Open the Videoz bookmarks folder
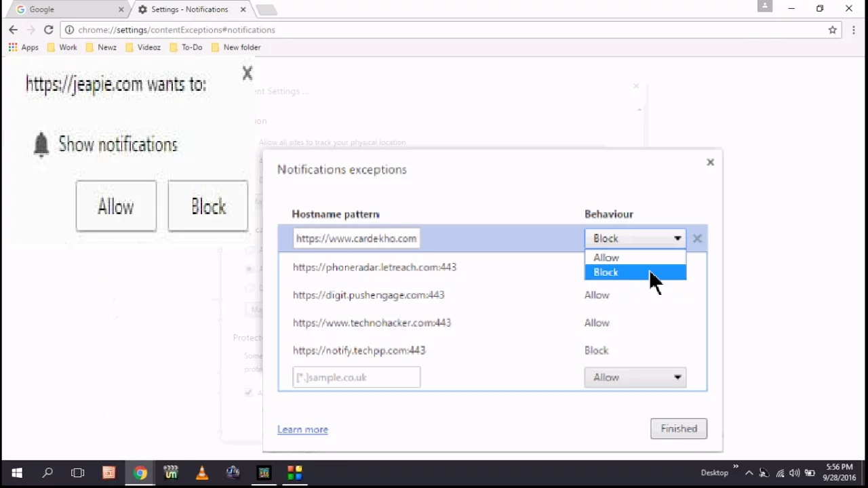This screenshot has height=488, width=868. (x=143, y=47)
